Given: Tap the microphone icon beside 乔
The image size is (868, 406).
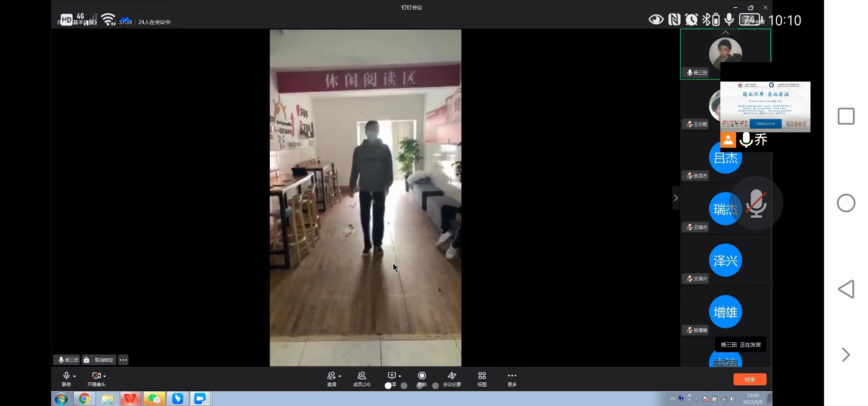Looking at the screenshot, I should click(746, 140).
